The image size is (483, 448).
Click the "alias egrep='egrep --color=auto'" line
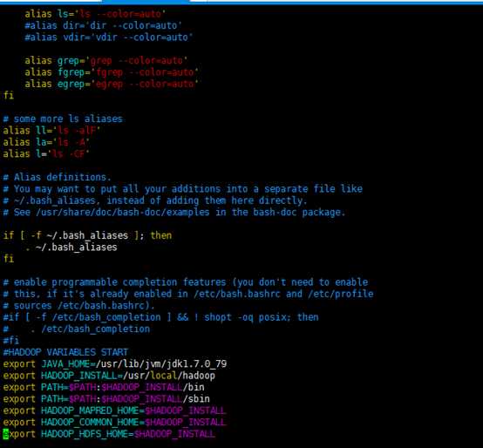click(112, 84)
